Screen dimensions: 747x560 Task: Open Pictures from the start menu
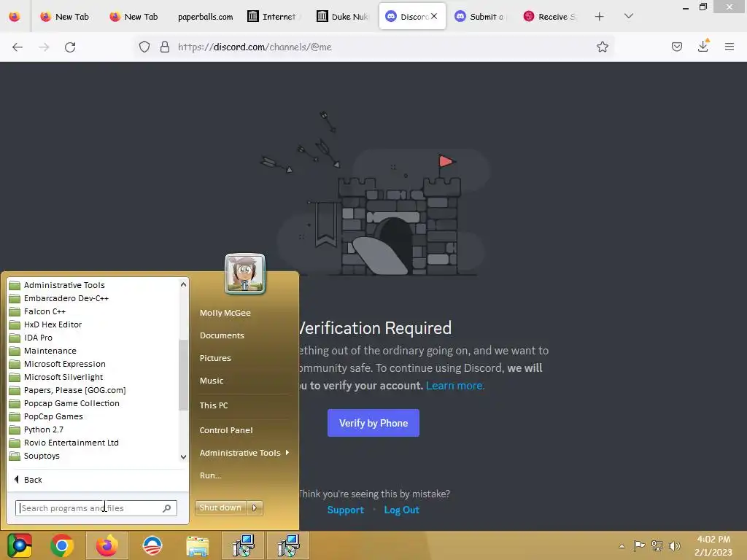pyautogui.click(x=215, y=358)
